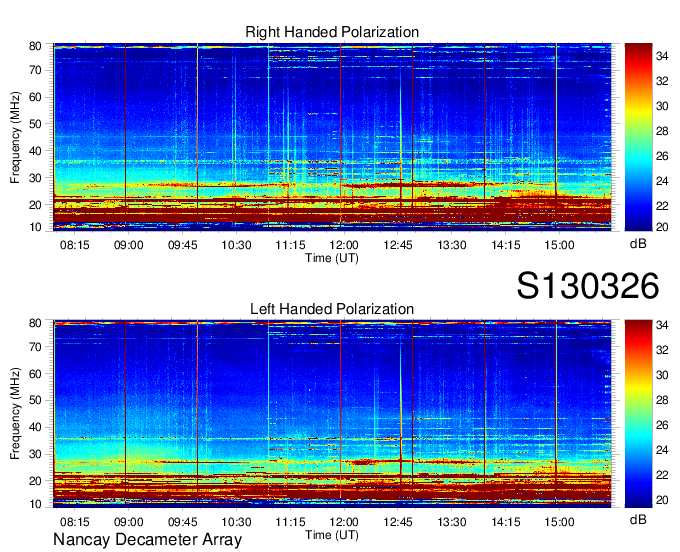Click the Left Handed plot's color scale bar

(638, 414)
